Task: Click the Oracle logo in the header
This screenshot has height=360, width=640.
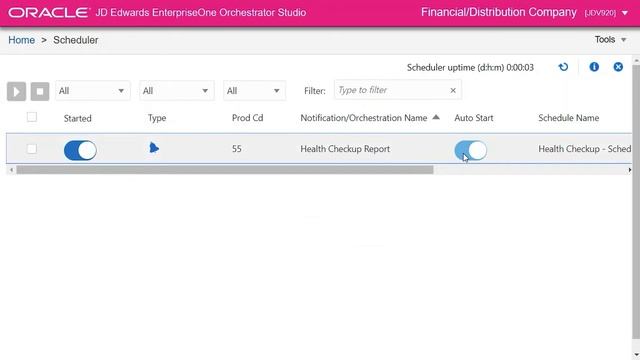Action: coord(49,13)
